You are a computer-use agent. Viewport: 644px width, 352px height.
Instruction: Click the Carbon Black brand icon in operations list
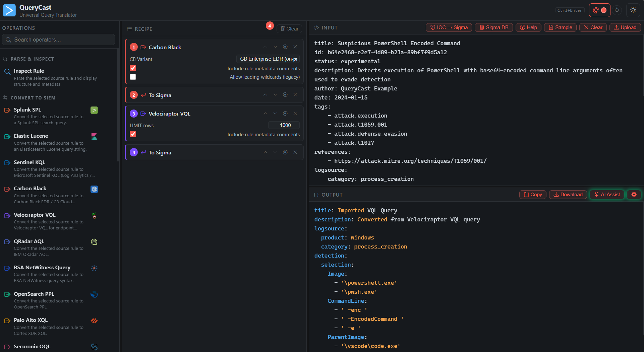point(94,189)
